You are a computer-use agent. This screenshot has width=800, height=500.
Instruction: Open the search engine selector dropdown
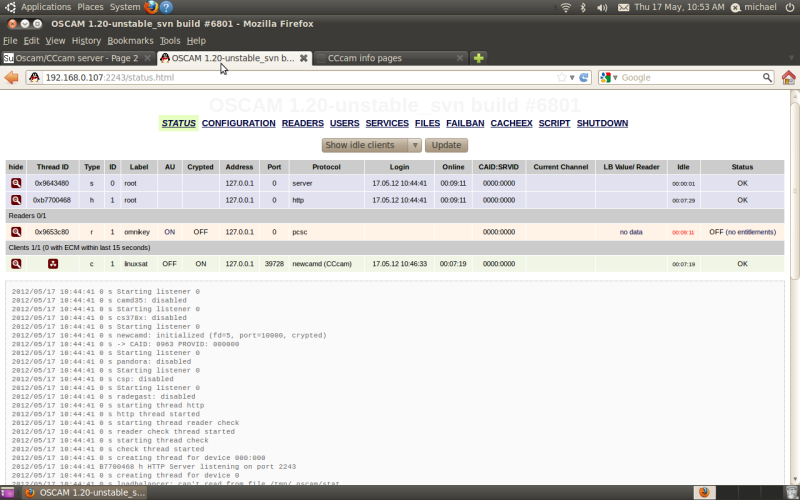pyautogui.click(x=615, y=78)
